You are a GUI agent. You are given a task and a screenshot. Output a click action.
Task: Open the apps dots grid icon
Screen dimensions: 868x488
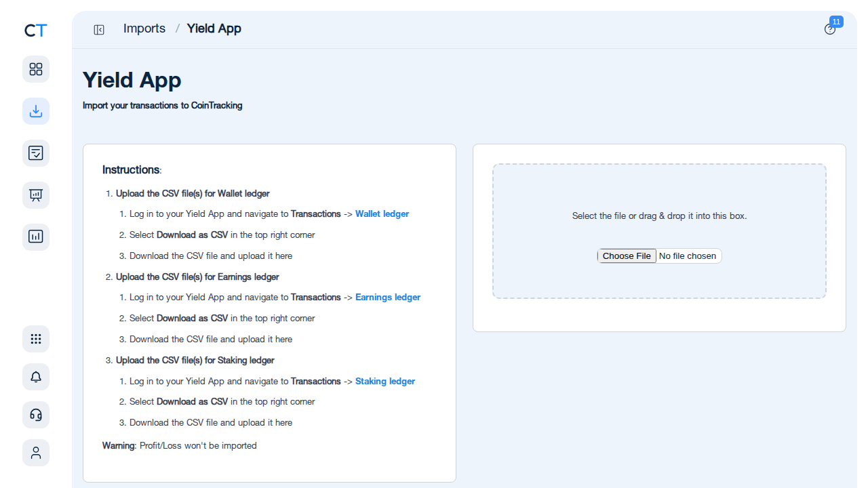(x=36, y=339)
